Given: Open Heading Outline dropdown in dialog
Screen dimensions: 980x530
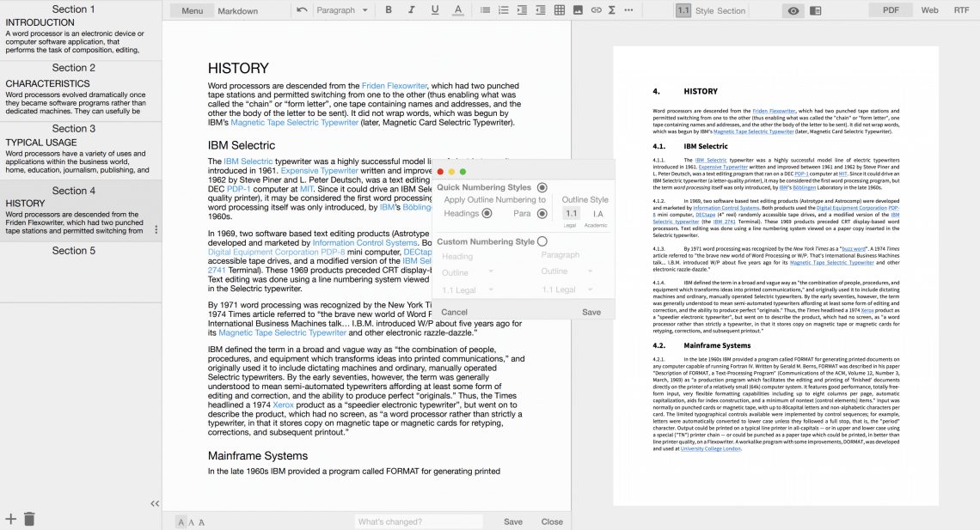Looking at the screenshot, I should coord(468,272).
